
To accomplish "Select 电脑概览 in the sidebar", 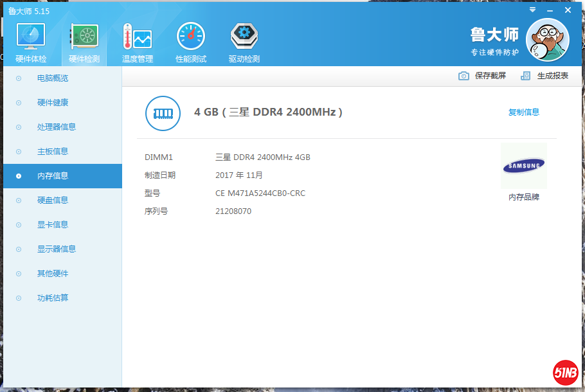I will pyautogui.click(x=53, y=78).
